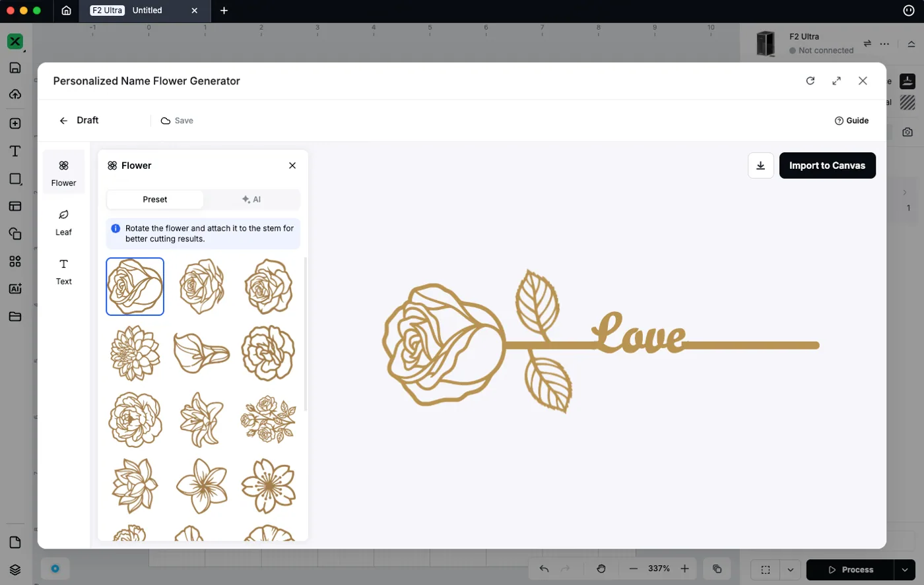Save the draft to cloud
This screenshot has width=924, height=585.
coord(177,121)
